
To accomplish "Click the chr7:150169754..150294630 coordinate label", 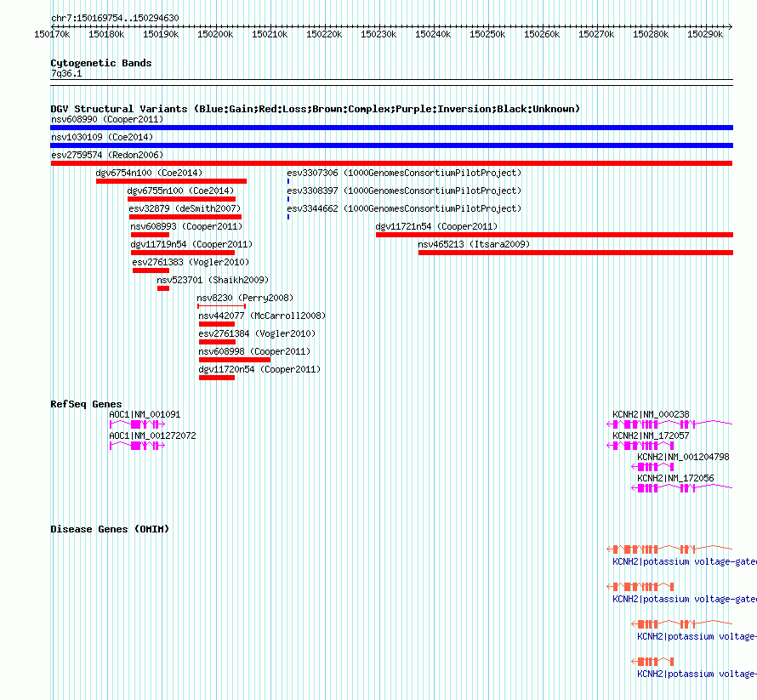I will pos(115,19).
